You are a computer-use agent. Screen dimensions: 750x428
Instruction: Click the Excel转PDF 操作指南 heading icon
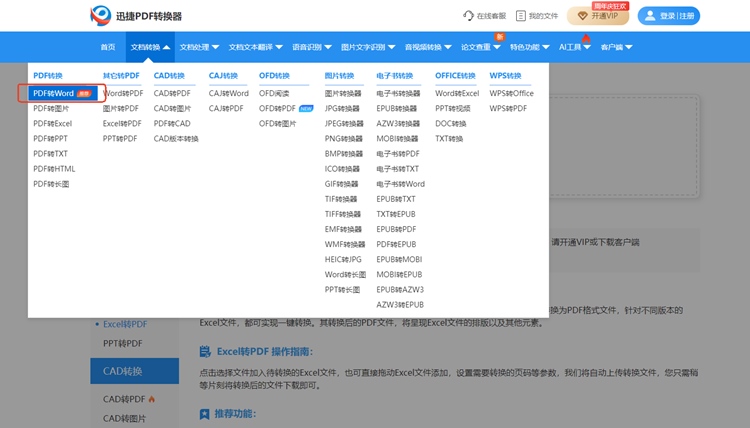click(205, 352)
